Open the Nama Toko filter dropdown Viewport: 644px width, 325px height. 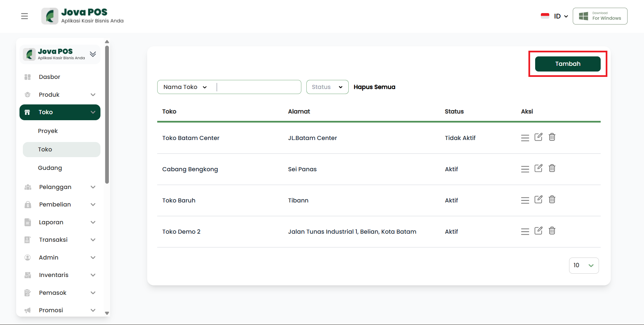coord(185,87)
